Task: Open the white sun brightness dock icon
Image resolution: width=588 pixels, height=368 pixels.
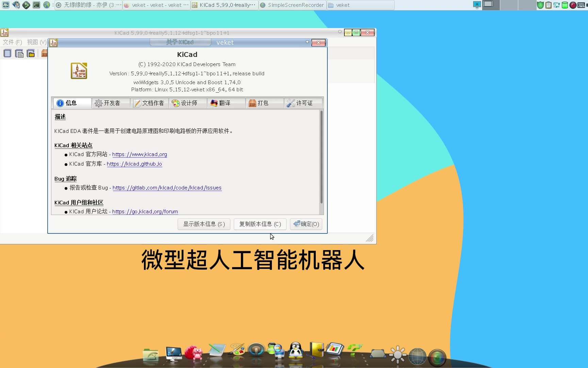Action: pos(397,354)
